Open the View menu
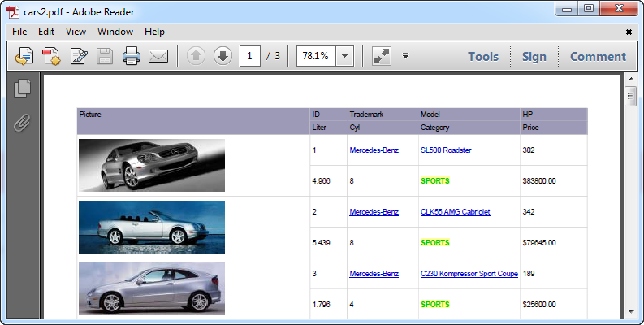644x325 pixels. click(x=76, y=32)
